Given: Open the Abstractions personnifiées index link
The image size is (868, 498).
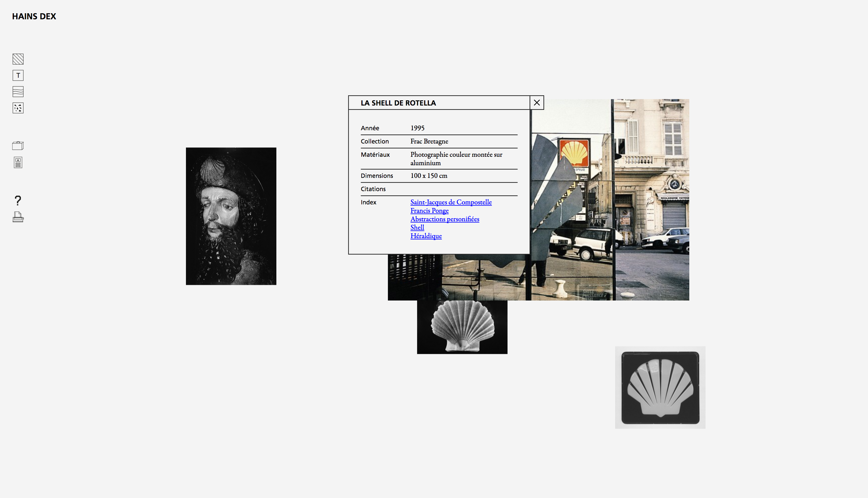Looking at the screenshot, I should point(445,219).
